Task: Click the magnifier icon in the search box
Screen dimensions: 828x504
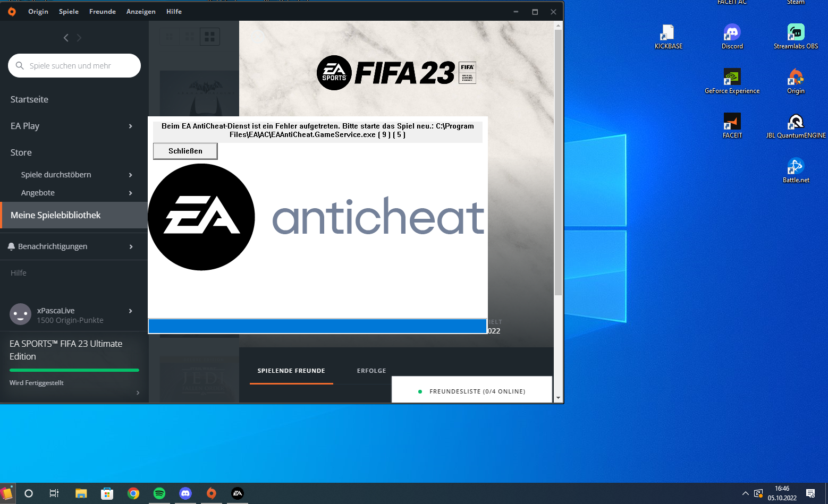Action: pos(20,66)
